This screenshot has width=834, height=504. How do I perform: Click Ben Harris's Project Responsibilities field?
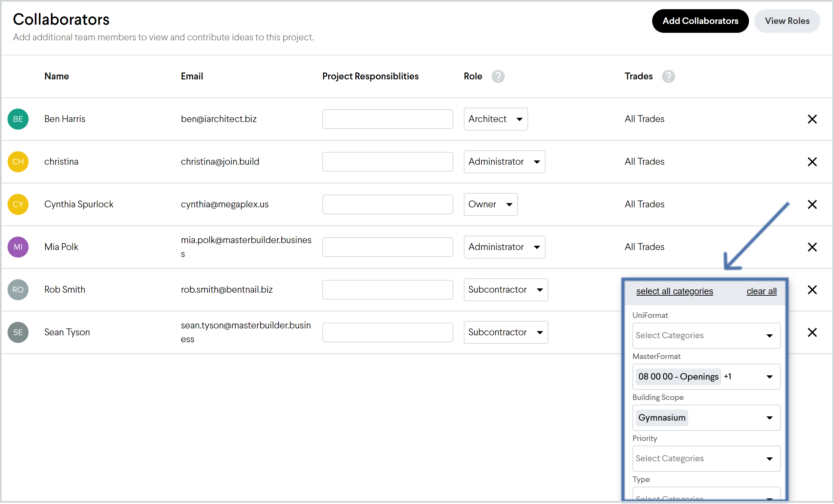pos(388,119)
